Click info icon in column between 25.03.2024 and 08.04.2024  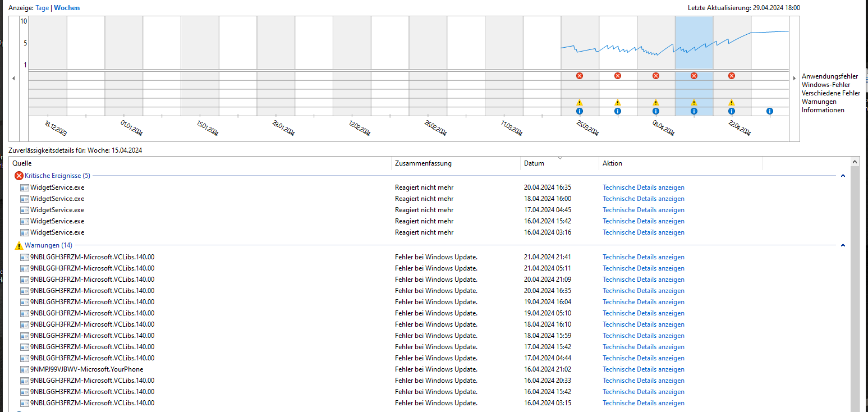tap(618, 111)
